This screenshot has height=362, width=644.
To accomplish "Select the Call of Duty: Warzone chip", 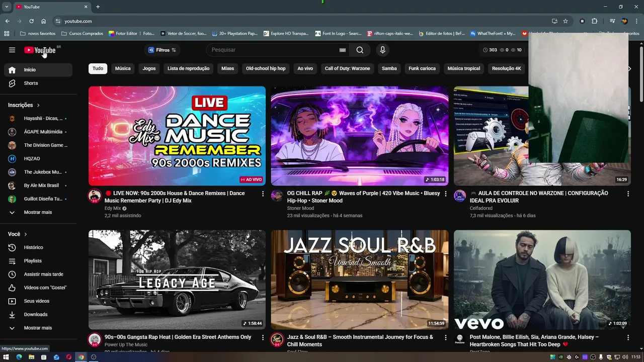I will click(347, 68).
